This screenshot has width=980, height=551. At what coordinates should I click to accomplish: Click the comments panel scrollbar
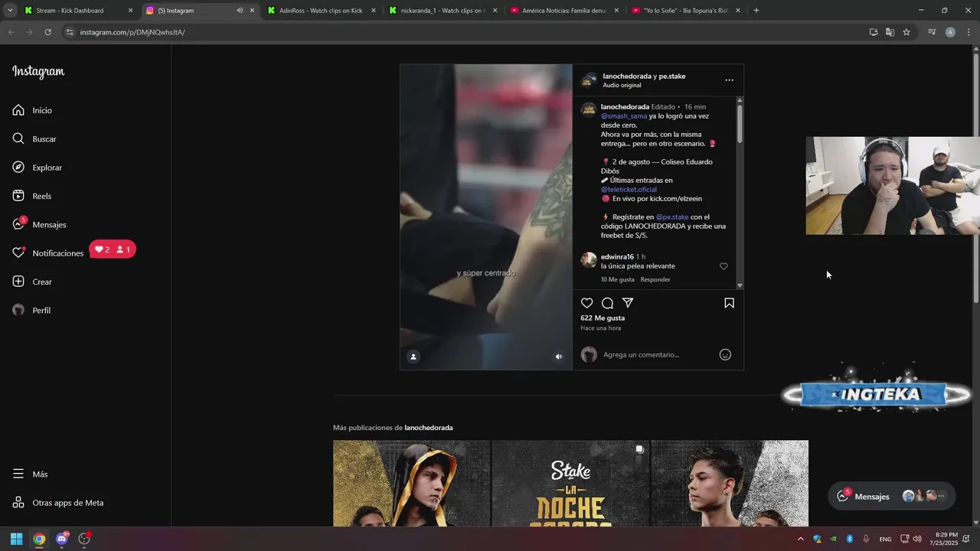point(740,122)
